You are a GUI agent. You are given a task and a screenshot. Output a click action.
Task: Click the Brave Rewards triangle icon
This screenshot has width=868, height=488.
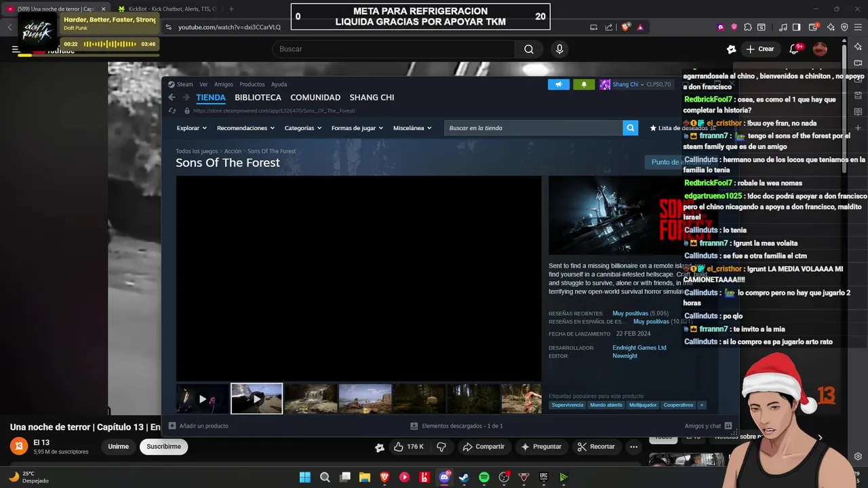(640, 27)
